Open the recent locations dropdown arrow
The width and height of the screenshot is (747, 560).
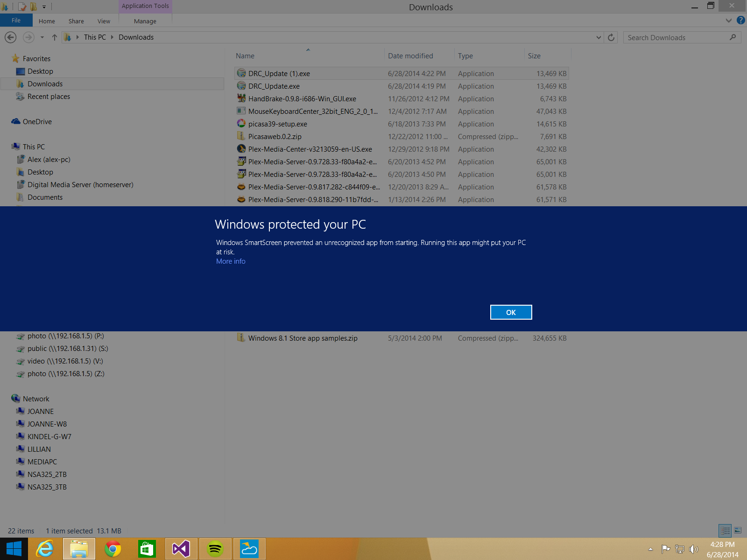coord(42,37)
